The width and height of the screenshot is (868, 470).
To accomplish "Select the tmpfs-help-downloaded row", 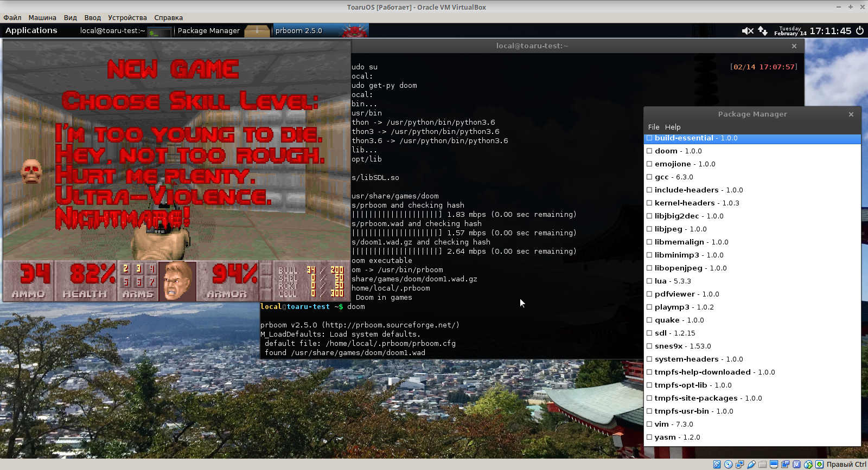I will [752, 372].
